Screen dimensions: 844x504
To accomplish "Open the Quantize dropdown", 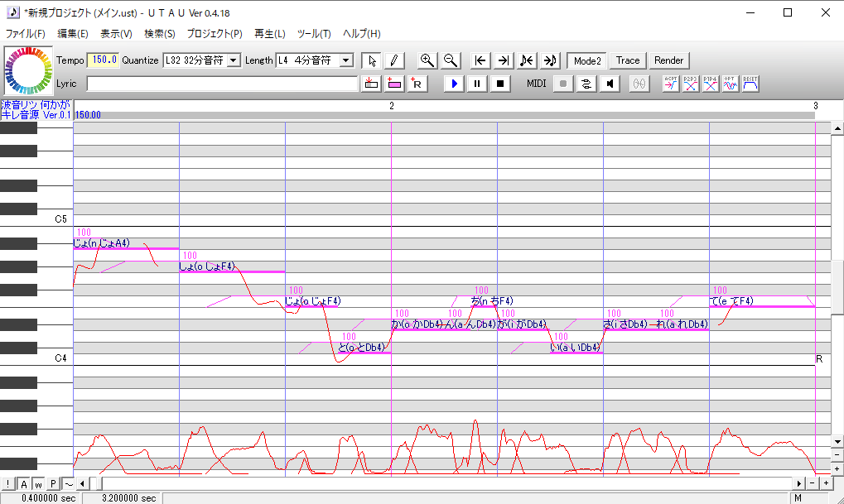I will 234,60.
